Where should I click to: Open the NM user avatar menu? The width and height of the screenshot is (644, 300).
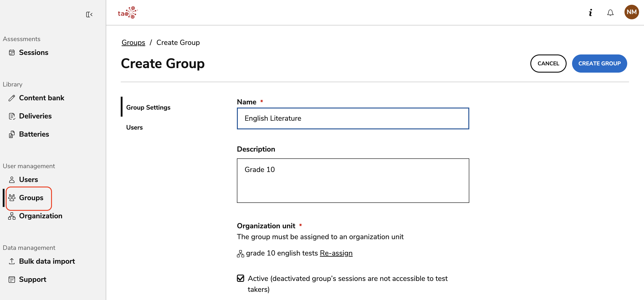point(632,12)
